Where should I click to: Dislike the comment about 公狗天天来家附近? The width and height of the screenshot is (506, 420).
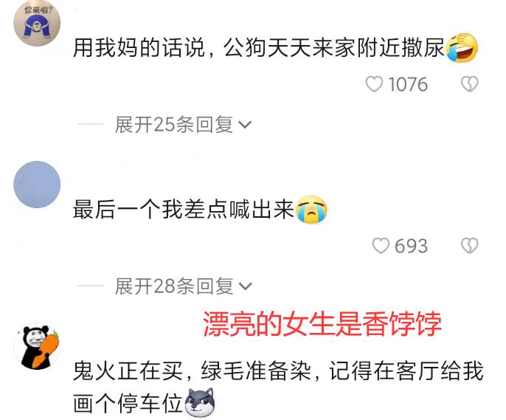click(470, 84)
